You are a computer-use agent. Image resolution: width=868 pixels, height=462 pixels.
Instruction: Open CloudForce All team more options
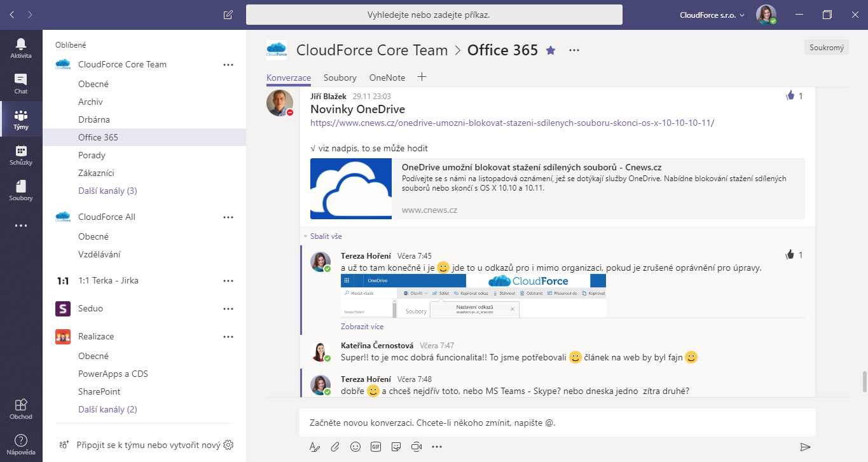(228, 217)
